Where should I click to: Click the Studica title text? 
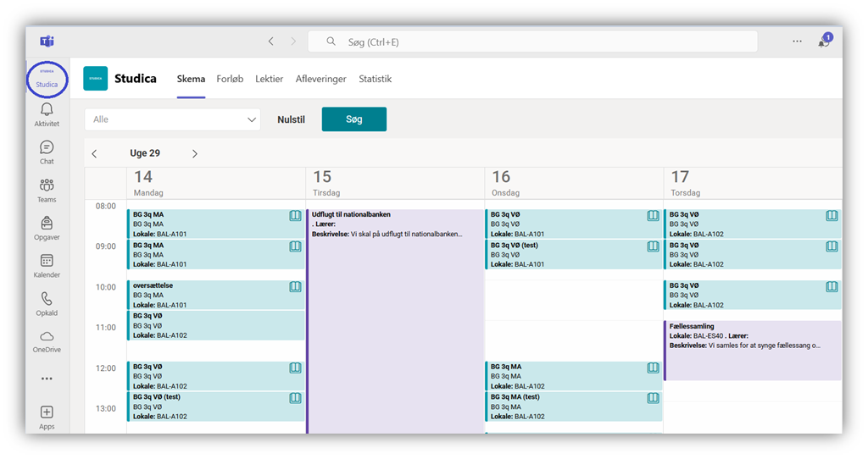click(136, 79)
